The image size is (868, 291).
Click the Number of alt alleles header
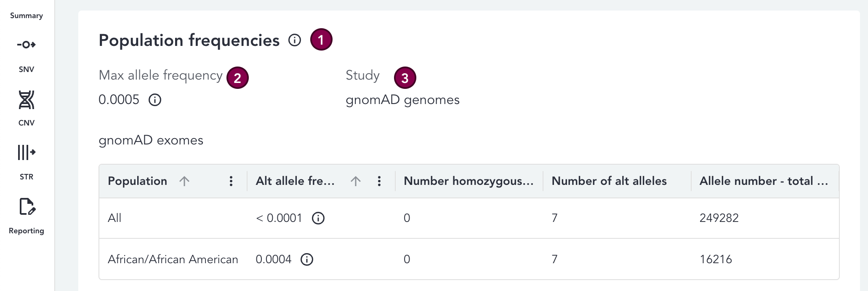609,181
